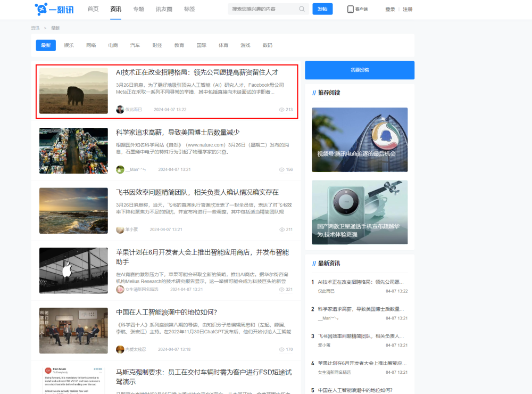Select the 最新 category tab
532x394 pixels.
(46, 45)
